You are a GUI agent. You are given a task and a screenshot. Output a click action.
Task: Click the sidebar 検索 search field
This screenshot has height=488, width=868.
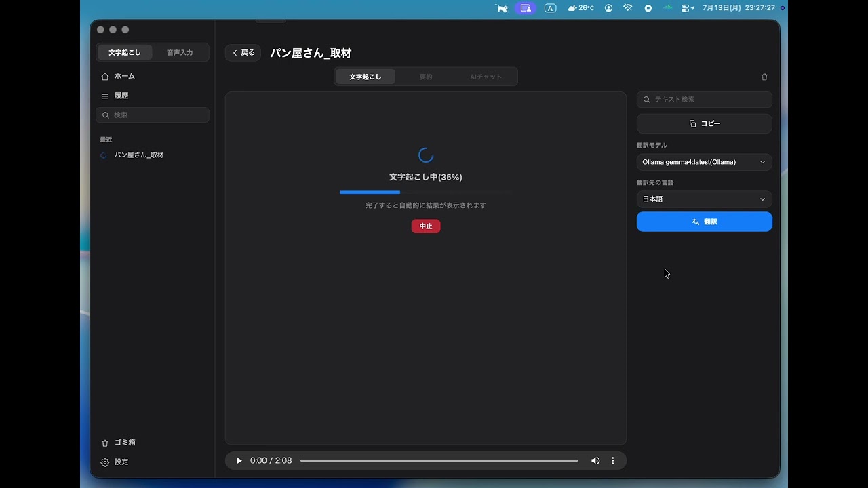pos(153,115)
